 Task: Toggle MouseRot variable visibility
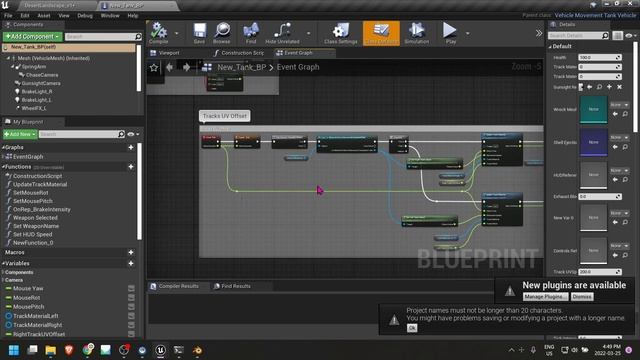click(131, 298)
